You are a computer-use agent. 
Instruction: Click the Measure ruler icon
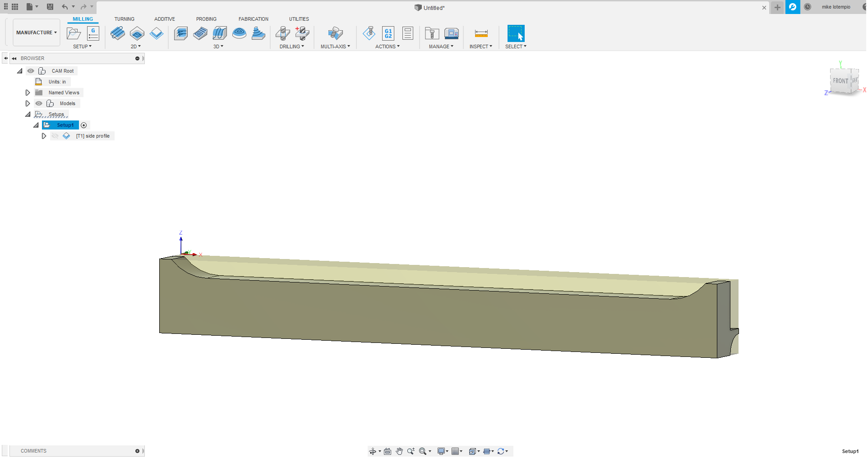click(481, 33)
